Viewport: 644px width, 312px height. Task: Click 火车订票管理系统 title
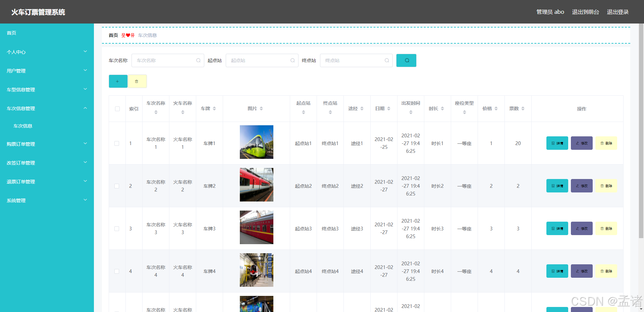point(38,12)
